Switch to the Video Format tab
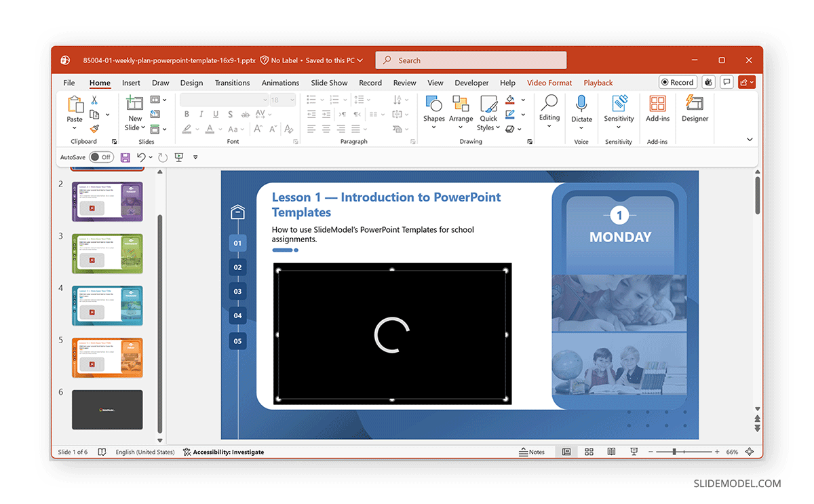The width and height of the screenshot is (814, 504). pyautogui.click(x=549, y=82)
